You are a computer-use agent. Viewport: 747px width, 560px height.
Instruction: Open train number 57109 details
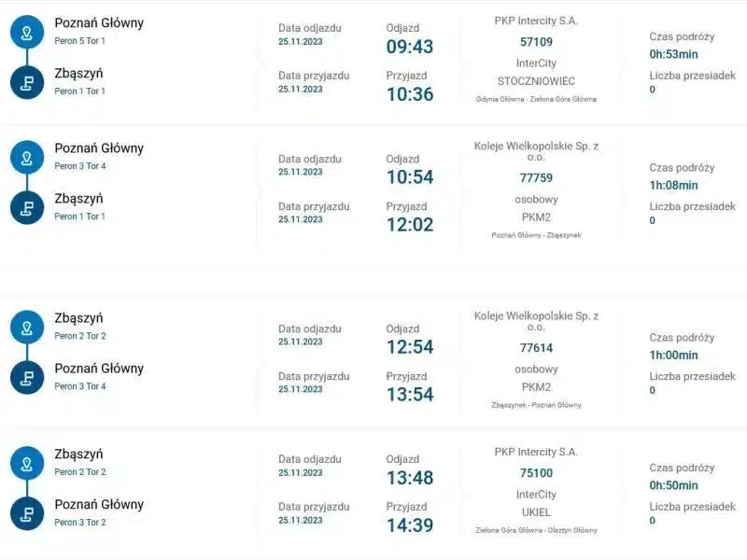click(536, 42)
